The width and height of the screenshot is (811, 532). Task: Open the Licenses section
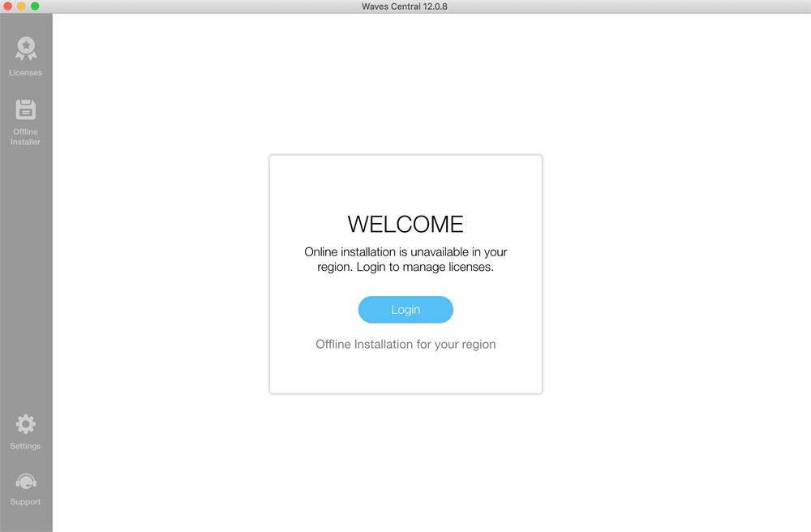[x=25, y=57]
